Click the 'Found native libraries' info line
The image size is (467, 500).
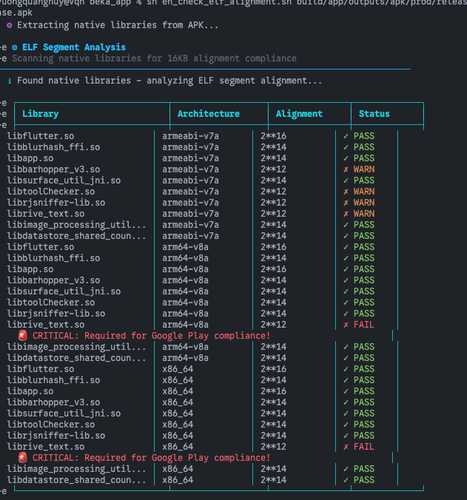pos(170,81)
